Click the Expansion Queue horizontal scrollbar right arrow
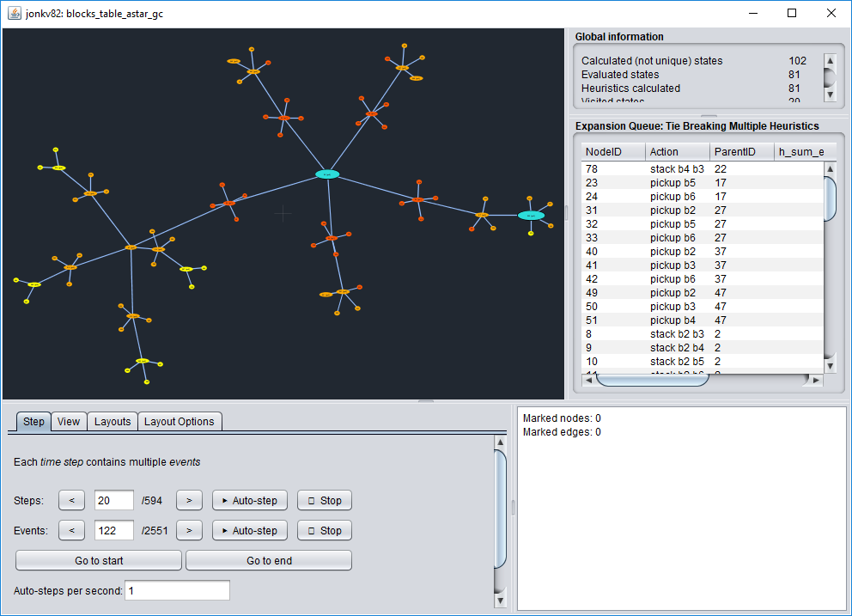 click(816, 380)
